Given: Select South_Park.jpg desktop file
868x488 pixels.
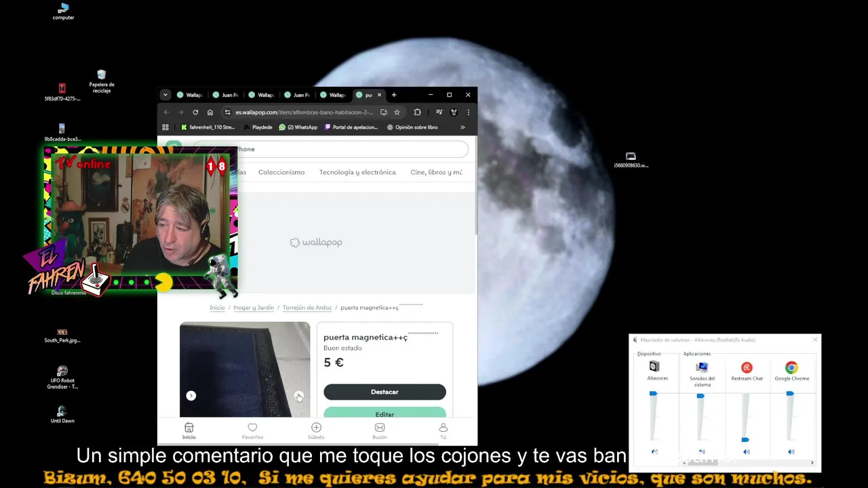Looking at the screenshot, I should coord(62,335).
